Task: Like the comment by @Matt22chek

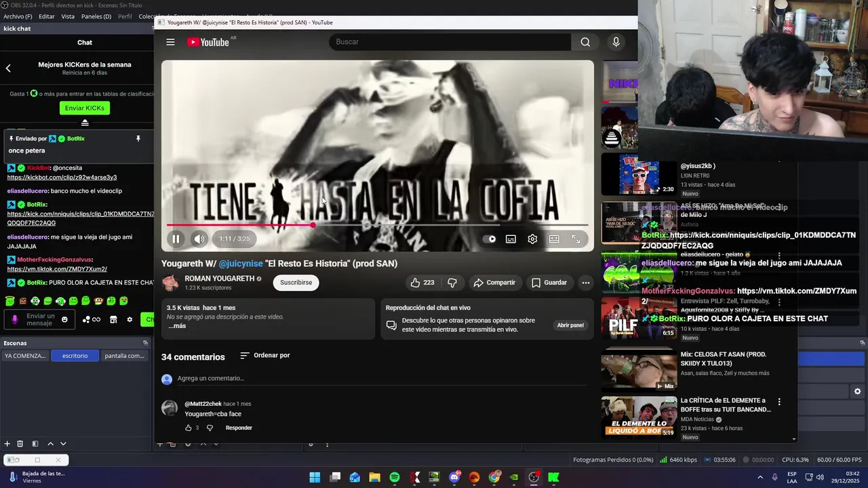Action: [x=189, y=428]
